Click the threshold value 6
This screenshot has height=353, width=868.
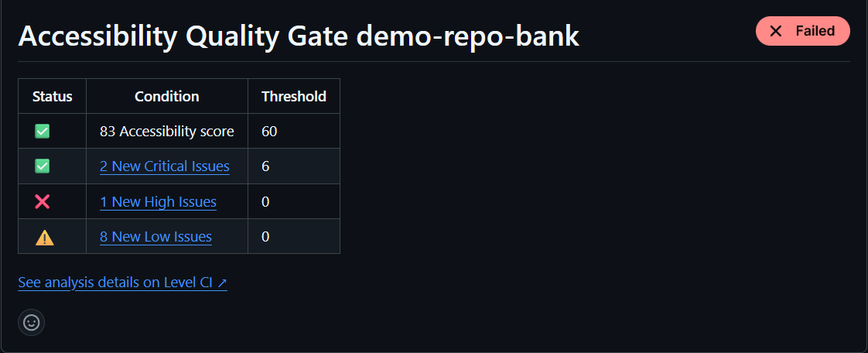(x=265, y=166)
